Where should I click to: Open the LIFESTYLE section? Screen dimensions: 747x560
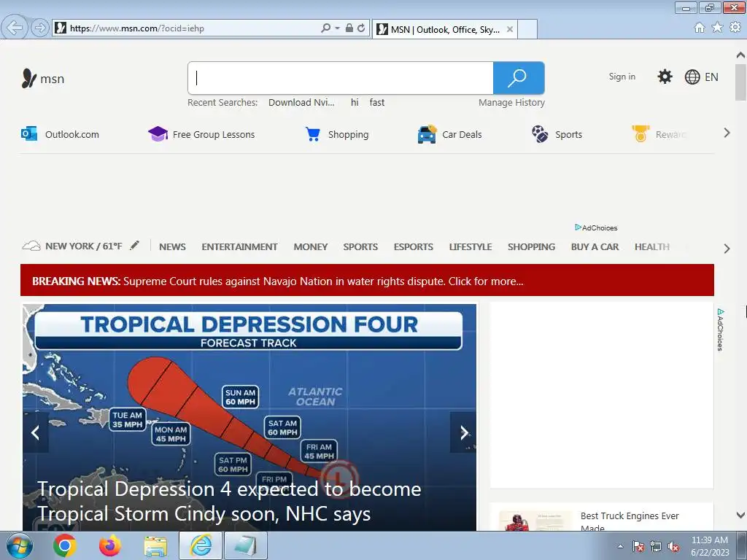pyautogui.click(x=471, y=246)
